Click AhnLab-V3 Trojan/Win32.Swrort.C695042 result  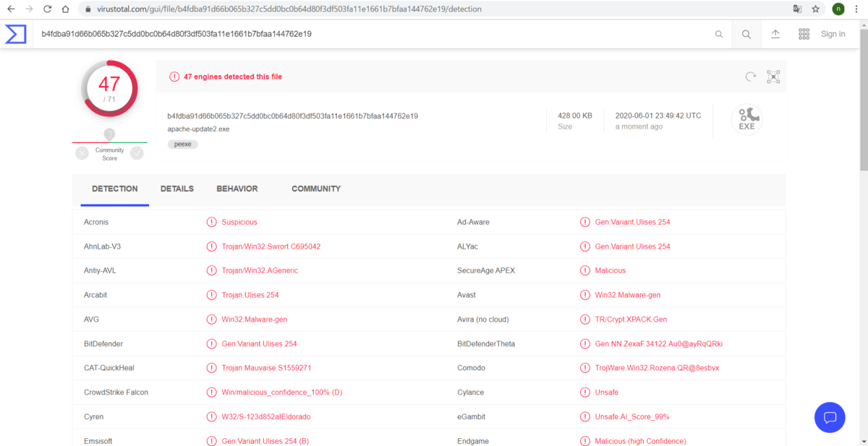click(271, 246)
